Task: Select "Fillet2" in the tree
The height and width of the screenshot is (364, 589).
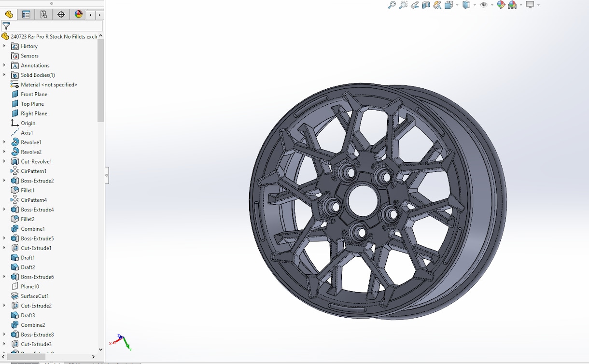Action: 28,219
